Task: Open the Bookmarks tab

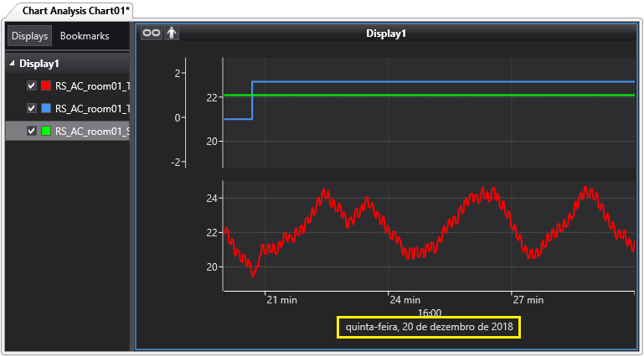Action: [x=85, y=36]
